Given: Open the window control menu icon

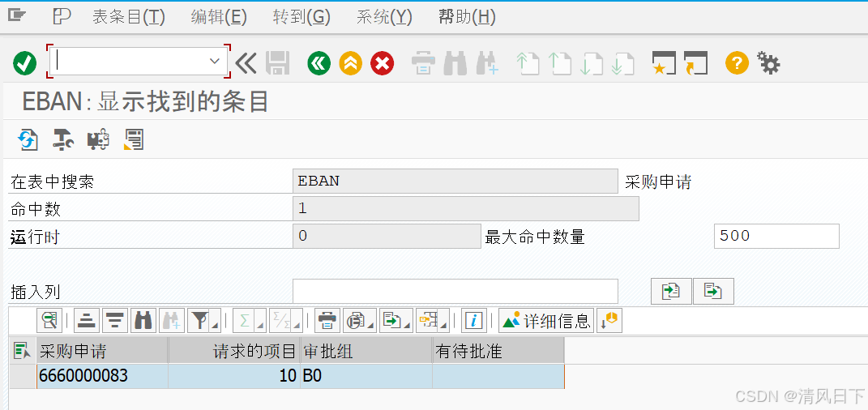Looking at the screenshot, I should tap(17, 16).
